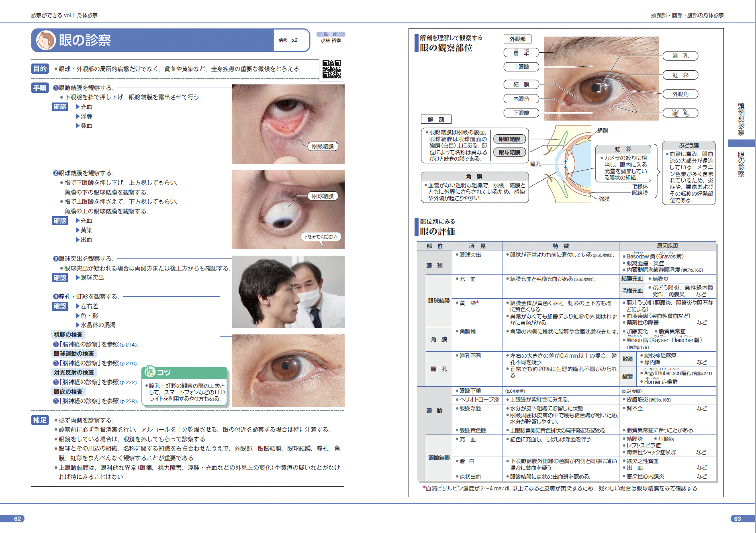Click the QR code next to 目的
The width and height of the screenshot is (756, 533).
pyautogui.click(x=332, y=69)
